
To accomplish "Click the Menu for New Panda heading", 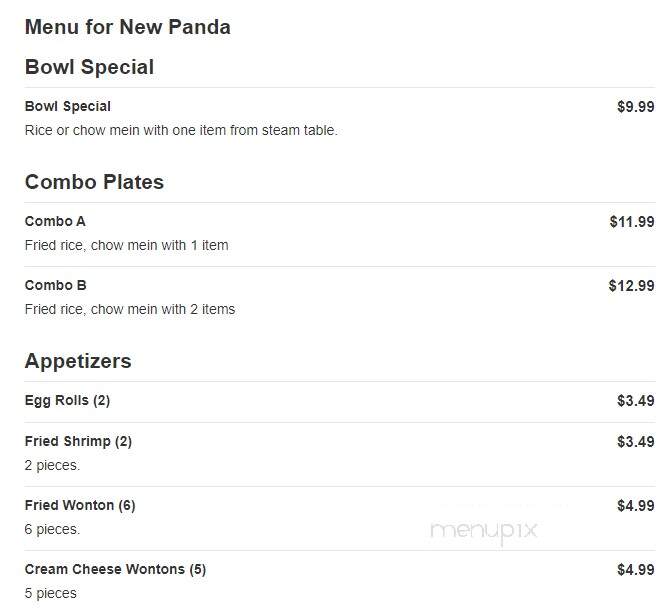I will pyautogui.click(x=128, y=27).
